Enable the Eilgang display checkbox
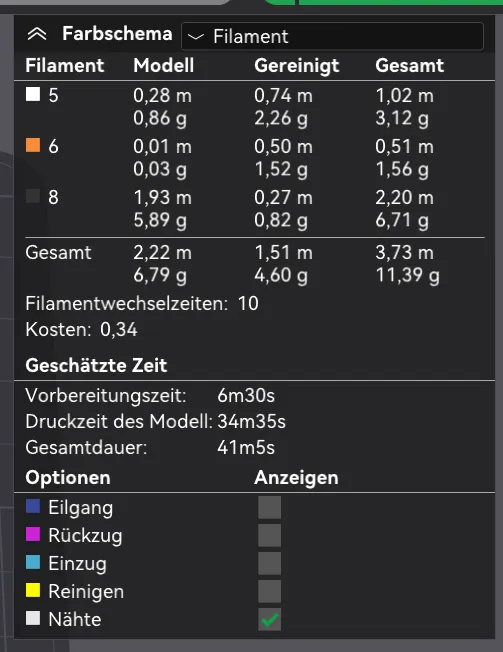 (x=269, y=507)
